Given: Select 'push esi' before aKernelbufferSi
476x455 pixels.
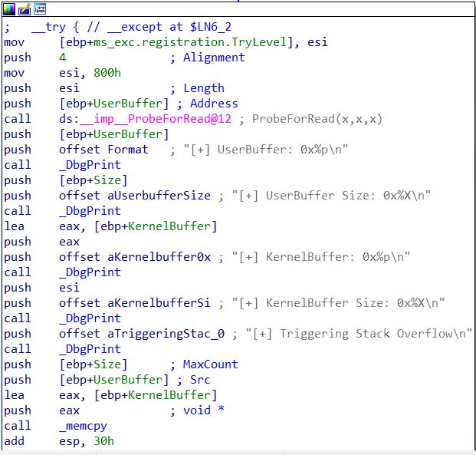Looking at the screenshot, I should tap(42, 288).
